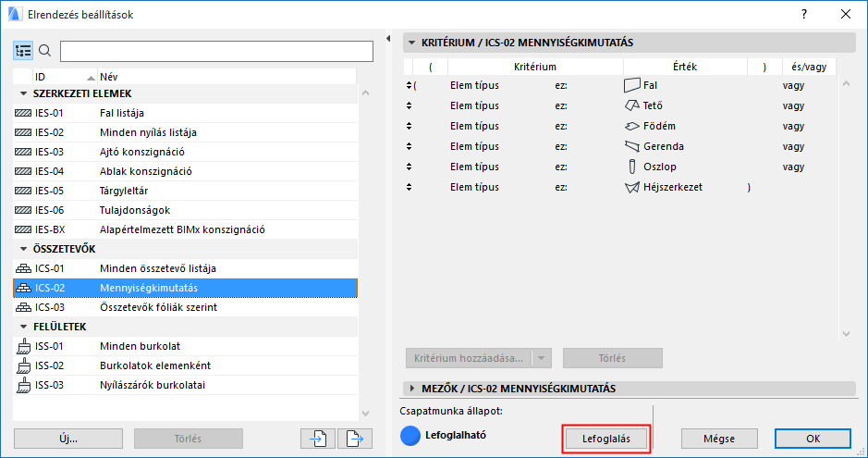Screen dimensions: 868x458
Task: Collapse the KRITÉRIUM / ICS-02 panel
Action: [x=412, y=43]
